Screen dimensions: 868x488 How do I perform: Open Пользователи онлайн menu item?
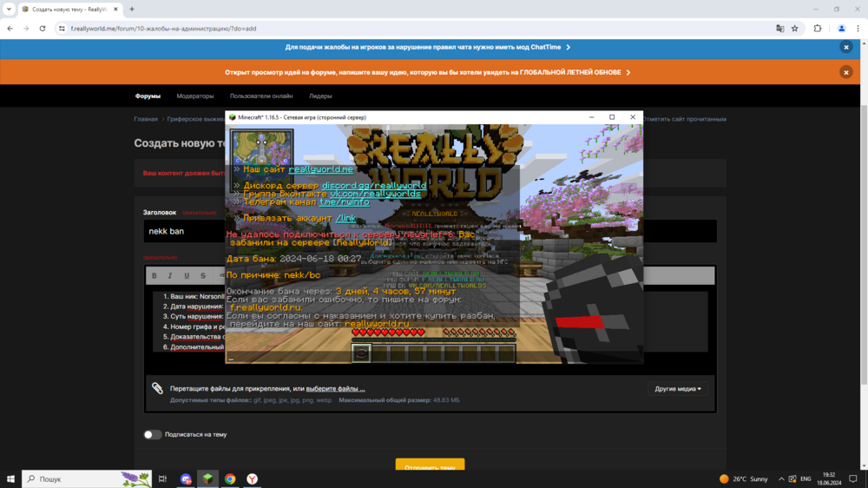click(x=261, y=96)
